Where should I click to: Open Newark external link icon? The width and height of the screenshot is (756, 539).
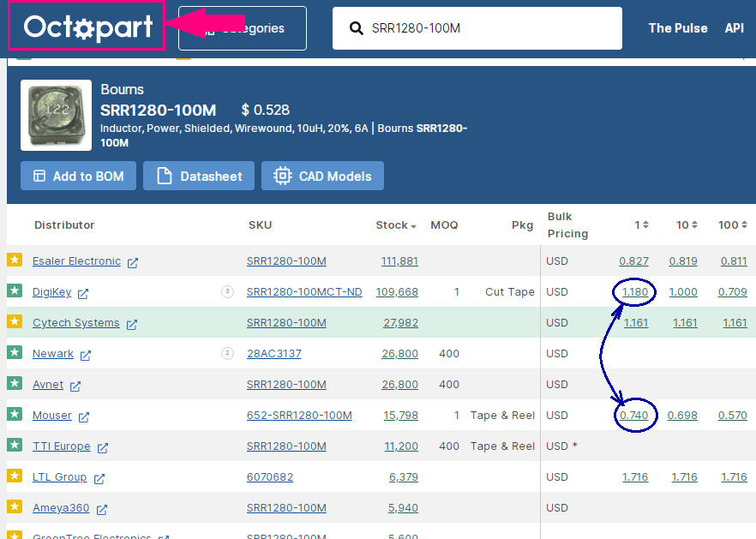tap(86, 356)
